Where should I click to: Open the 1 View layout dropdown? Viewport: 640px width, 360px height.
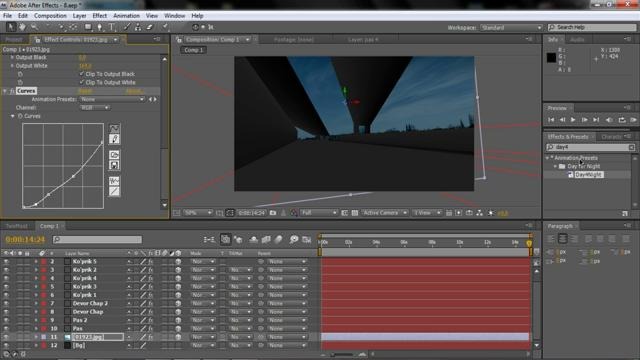tap(427, 213)
